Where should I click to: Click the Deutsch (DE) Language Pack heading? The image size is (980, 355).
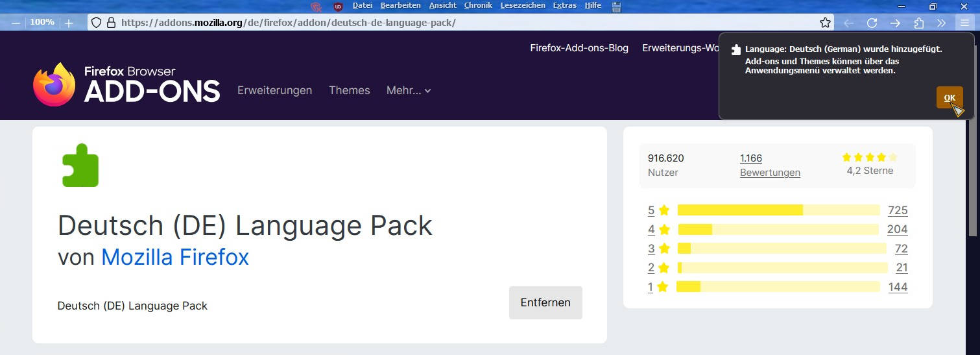[x=245, y=225]
